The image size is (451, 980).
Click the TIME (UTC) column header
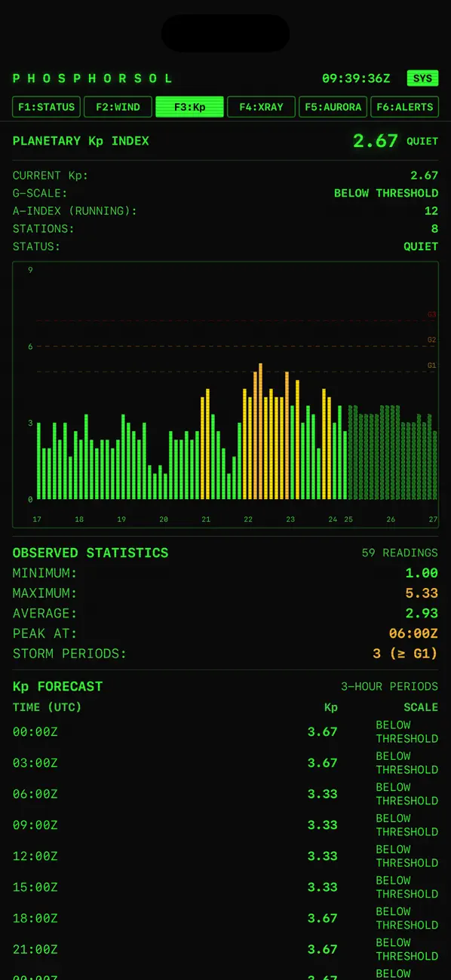click(47, 707)
